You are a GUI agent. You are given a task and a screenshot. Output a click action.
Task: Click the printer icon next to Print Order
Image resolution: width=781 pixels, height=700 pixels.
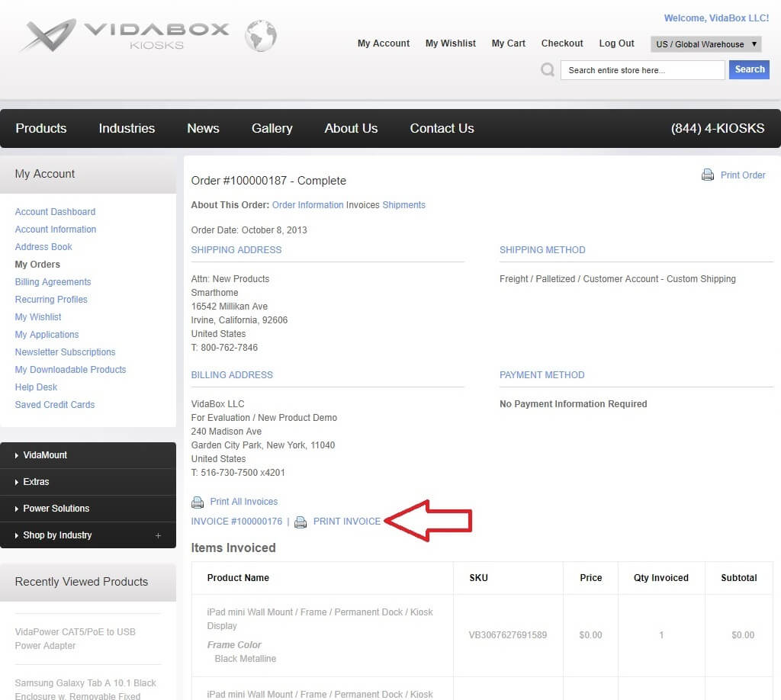point(707,175)
